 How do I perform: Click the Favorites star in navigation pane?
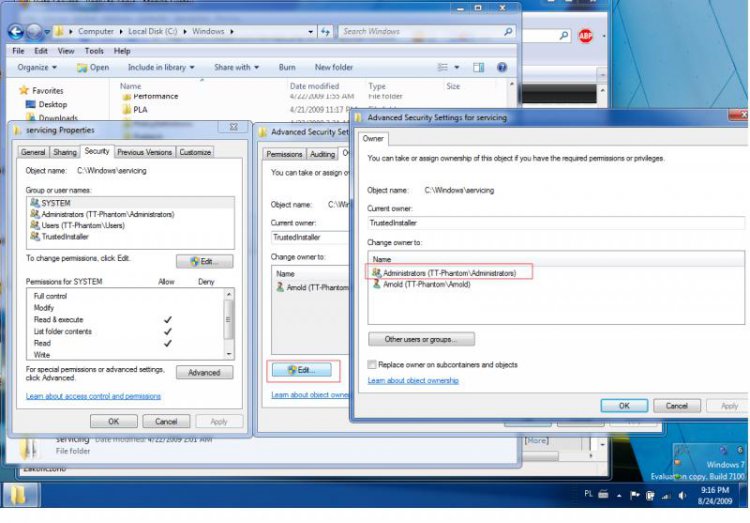23,90
